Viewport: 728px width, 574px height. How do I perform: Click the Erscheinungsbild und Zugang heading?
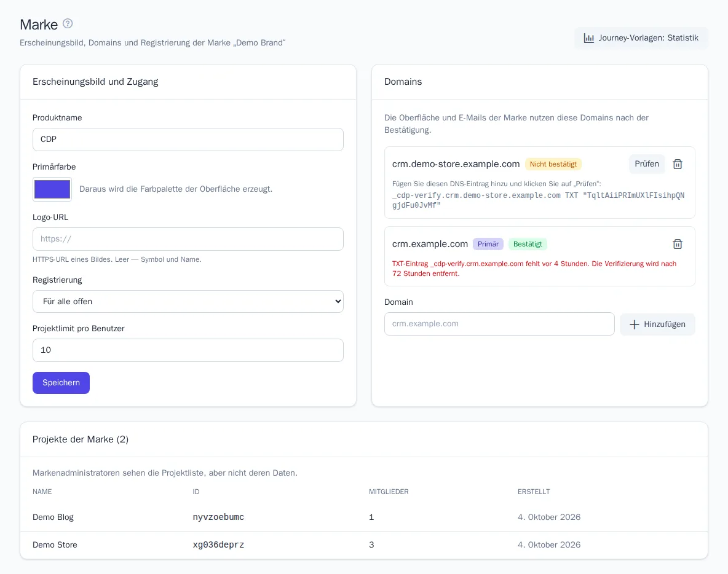coord(95,82)
